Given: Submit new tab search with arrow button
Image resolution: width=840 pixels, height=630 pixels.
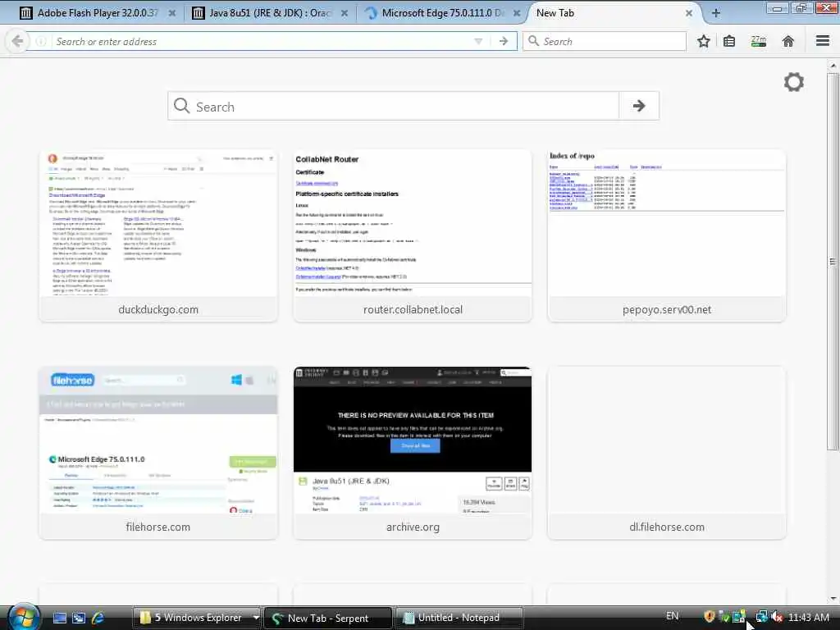Looking at the screenshot, I should [x=638, y=106].
